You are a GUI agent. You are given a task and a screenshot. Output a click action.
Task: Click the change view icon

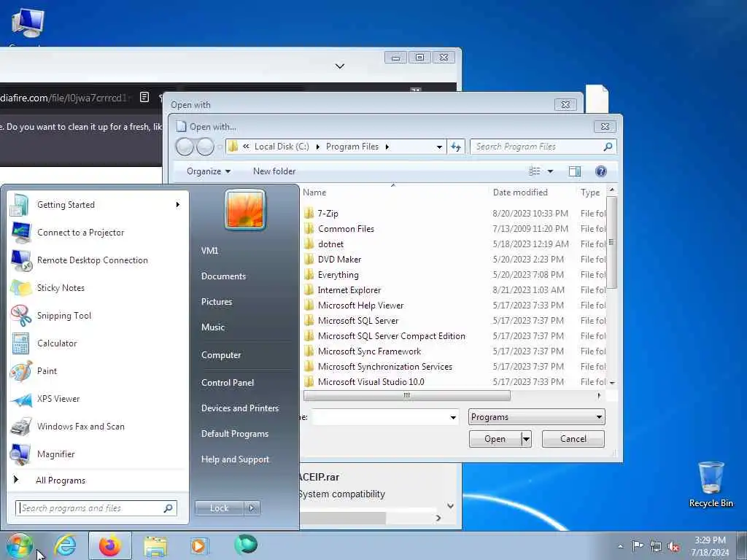(535, 171)
